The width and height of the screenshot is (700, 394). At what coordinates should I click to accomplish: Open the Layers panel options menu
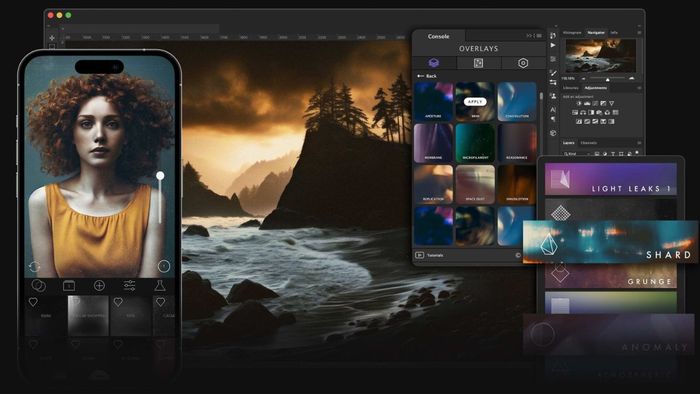(x=639, y=143)
